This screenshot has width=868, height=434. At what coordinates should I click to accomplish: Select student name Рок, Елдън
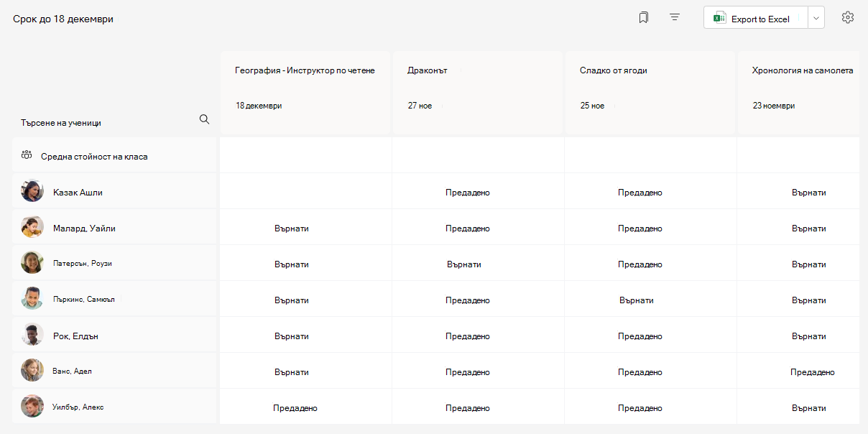tap(76, 336)
